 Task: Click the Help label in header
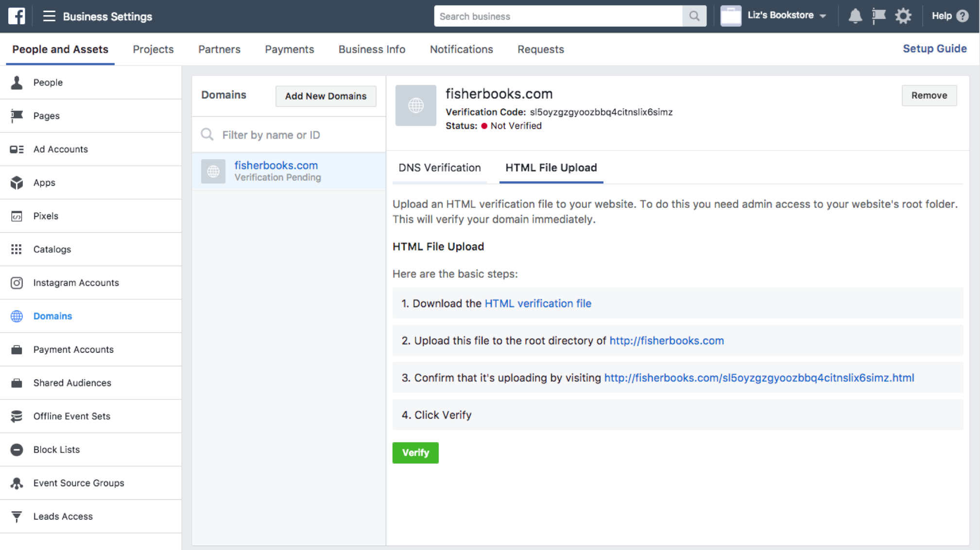[941, 16]
